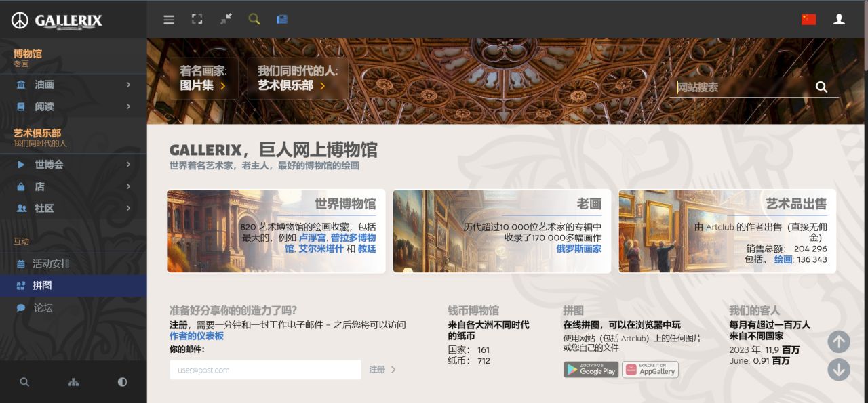
Task: Open the 艺术品出售 card thumbnail
Action: click(x=727, y=231)
